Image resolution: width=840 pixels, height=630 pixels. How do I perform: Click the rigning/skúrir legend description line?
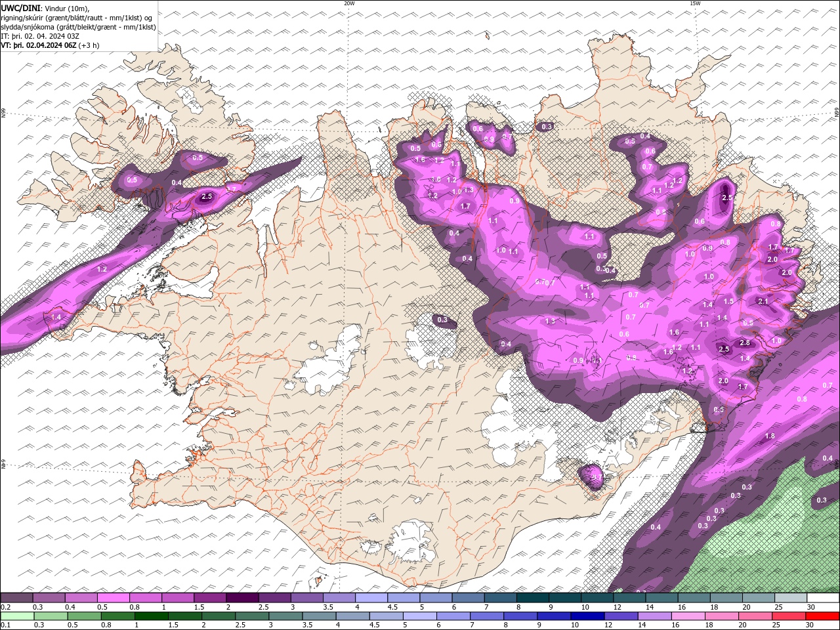(x=75, y=18)
